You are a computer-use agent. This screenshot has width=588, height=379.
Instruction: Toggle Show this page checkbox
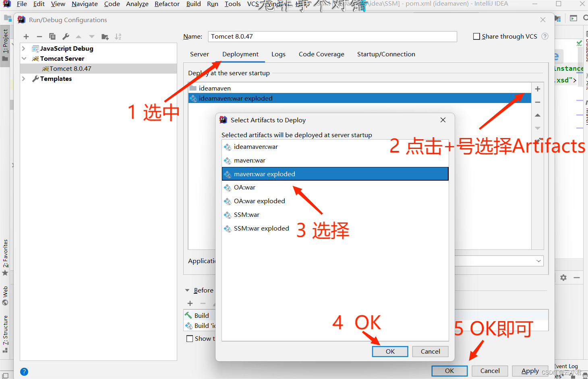190,339
